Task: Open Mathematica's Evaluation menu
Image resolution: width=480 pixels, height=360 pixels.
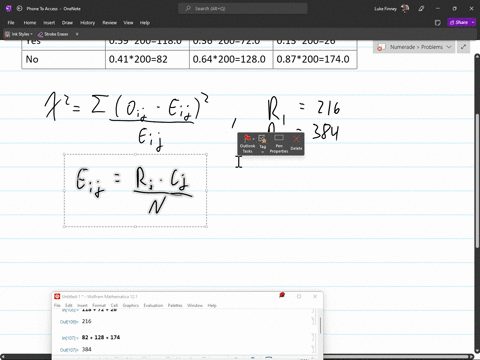Action: pyautogui.click(x=153, y=305)
